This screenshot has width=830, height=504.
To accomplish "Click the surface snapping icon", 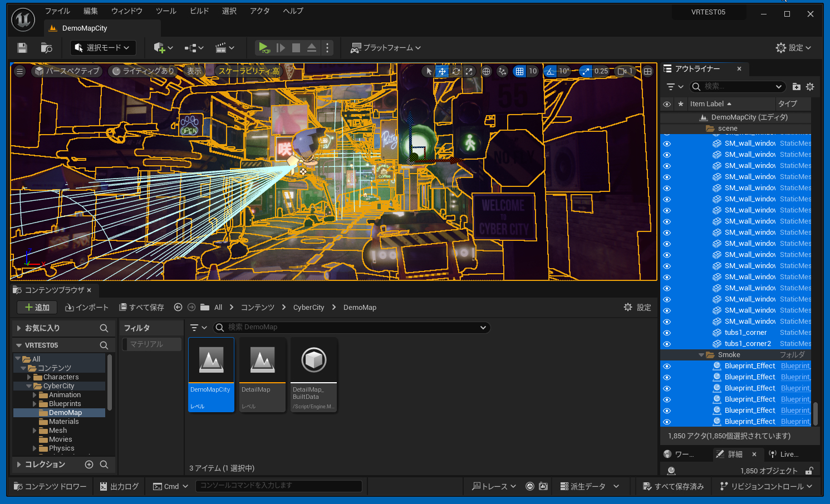I will pos(503,71).
